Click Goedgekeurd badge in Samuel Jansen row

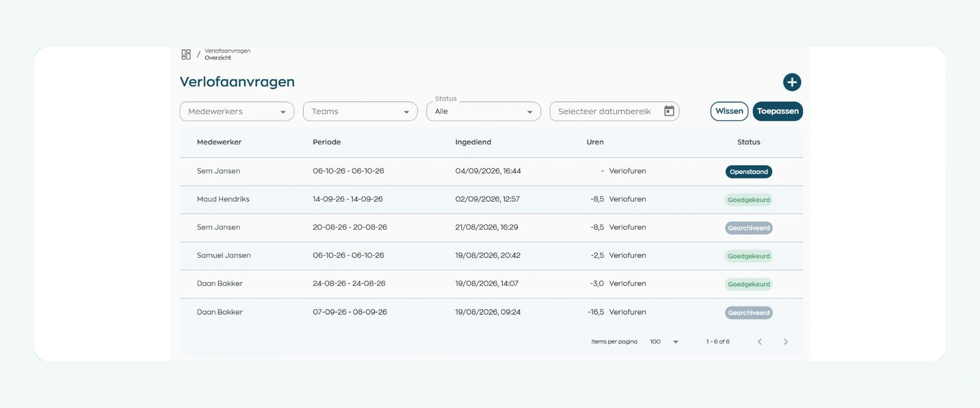click(x=748, y=256)
